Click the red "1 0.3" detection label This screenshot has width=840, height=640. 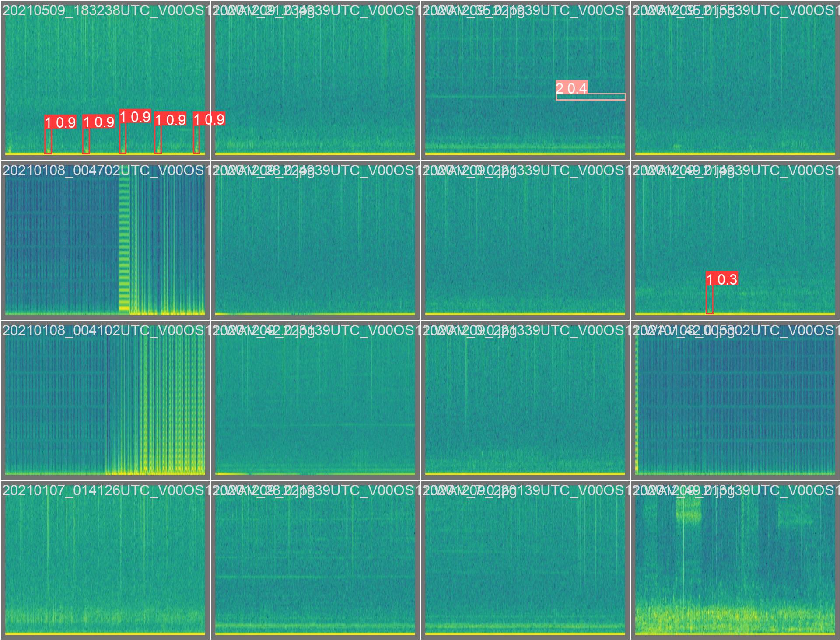[x=722, y=279]
